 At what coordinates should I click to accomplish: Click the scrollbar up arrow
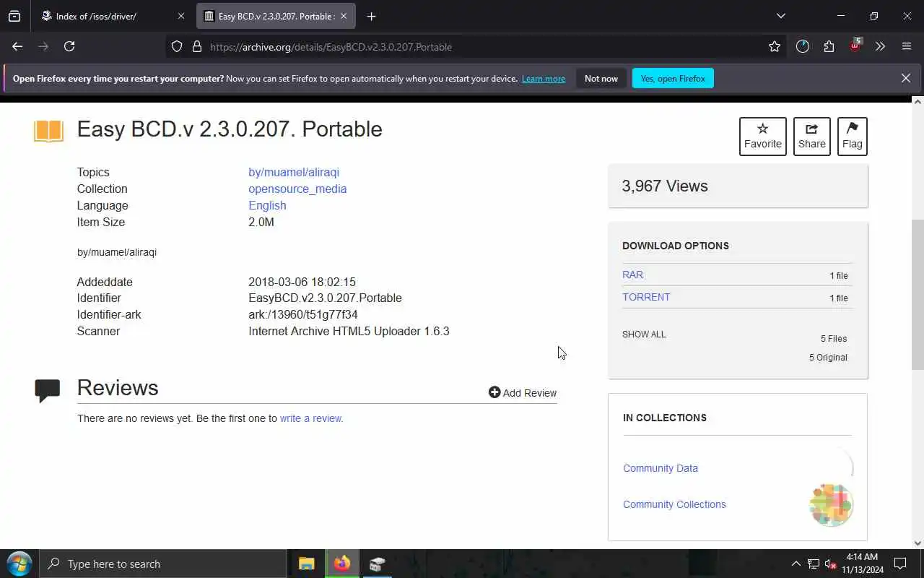pos(918,102)
